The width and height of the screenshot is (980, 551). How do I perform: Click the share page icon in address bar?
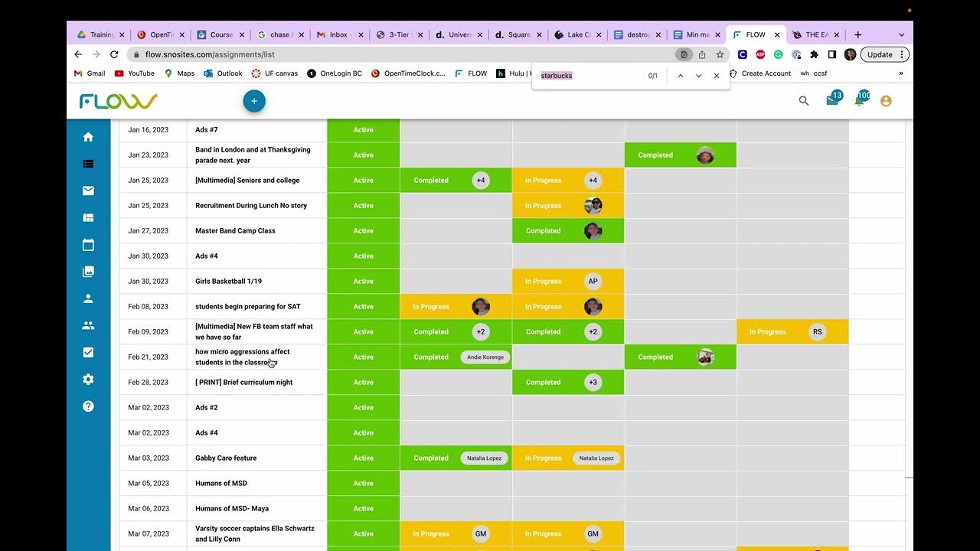(x=702, y=54)
